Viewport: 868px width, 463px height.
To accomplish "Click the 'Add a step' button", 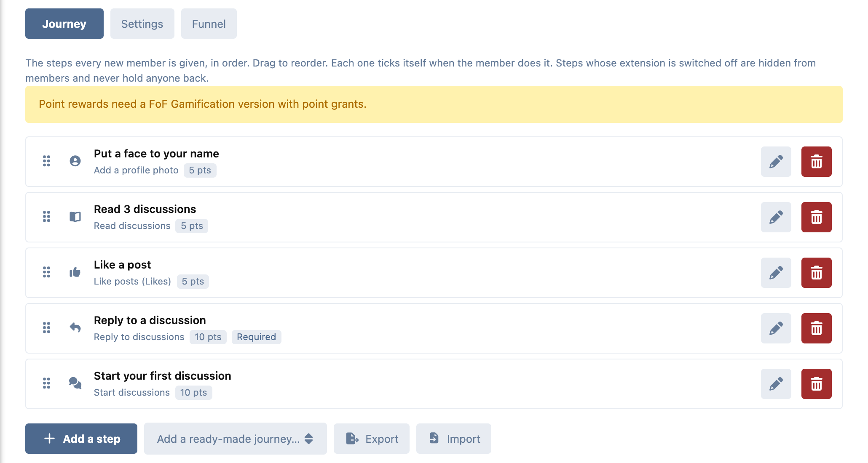I will pyautogui.click(x=81, y=439).
